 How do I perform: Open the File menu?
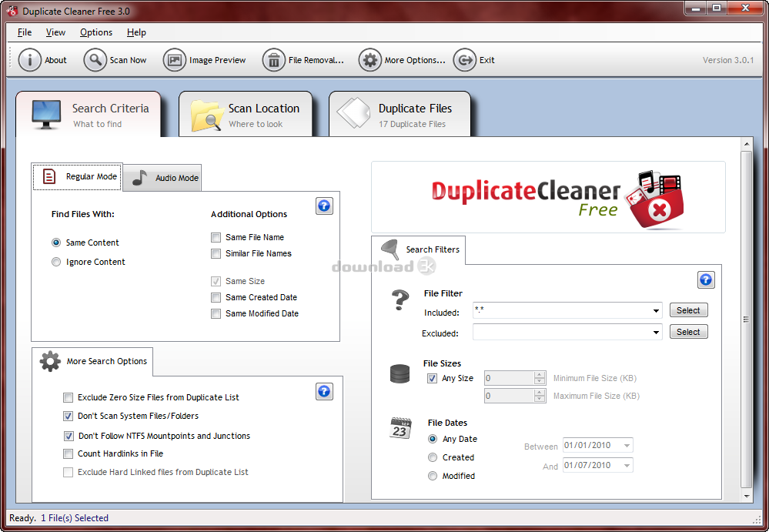click(25, 32)
